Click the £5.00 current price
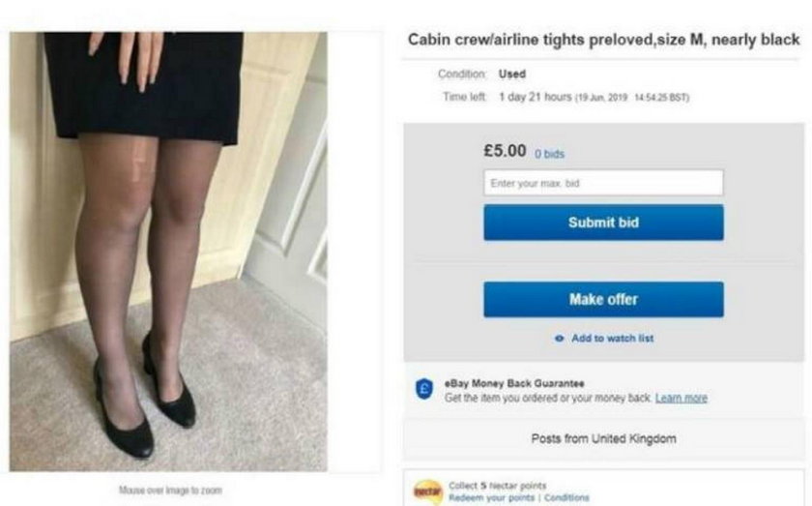The width and height of the screenshot is (812, 506). coord(505,151)
